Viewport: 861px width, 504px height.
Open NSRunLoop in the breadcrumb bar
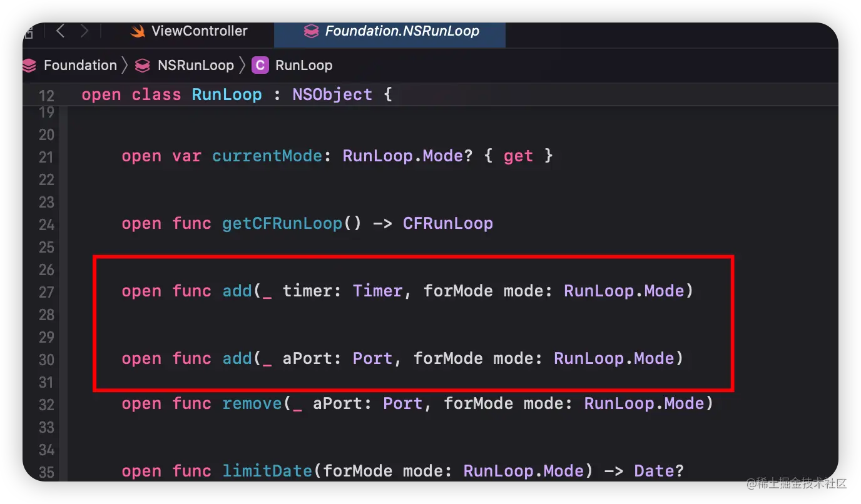coord(195,65)
